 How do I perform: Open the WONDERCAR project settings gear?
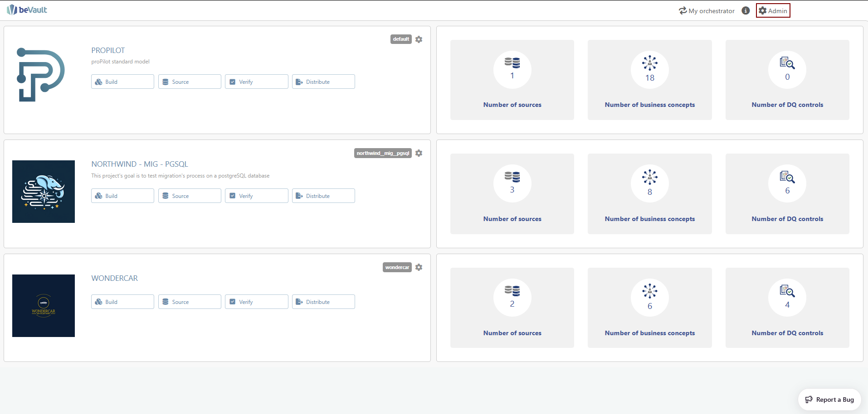click(419, 267)
